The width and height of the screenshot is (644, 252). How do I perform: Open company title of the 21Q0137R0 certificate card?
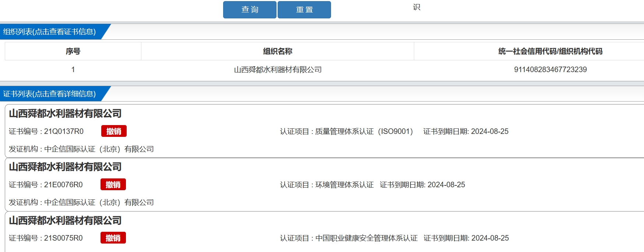click(x=65, y=113)
